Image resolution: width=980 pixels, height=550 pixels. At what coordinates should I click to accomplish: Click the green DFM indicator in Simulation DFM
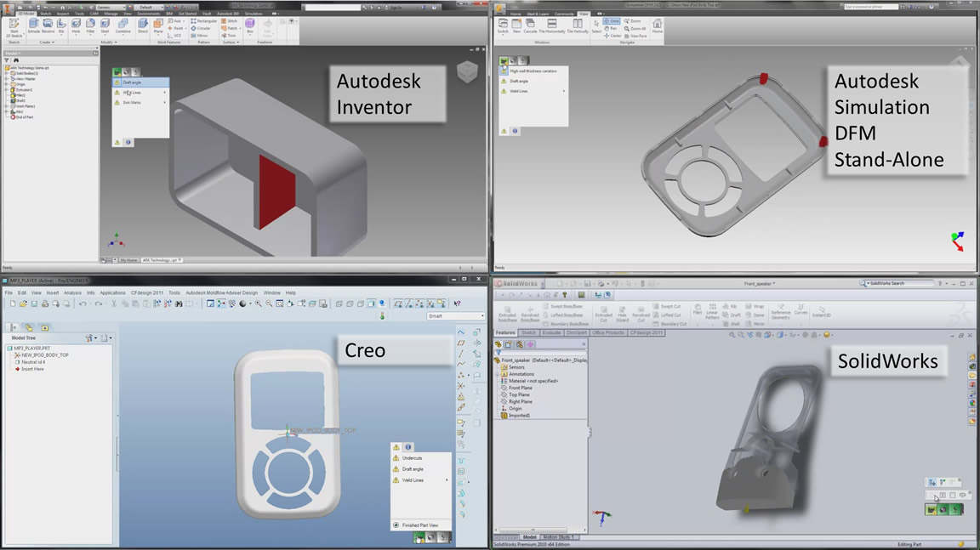(x=504, y=60)
